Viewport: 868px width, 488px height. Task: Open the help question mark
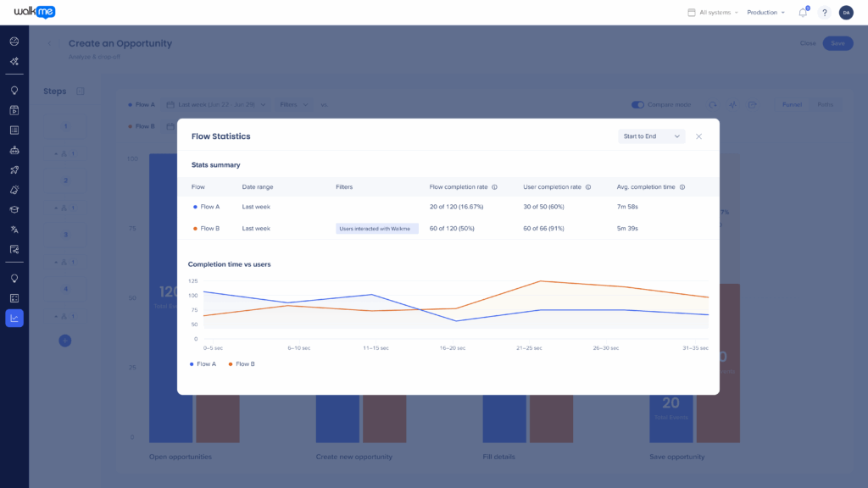[x=824, y=12]
